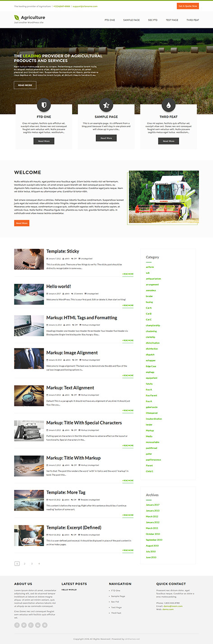Click the water drop icon above THRD FEAT
The image size is (213, 644).
pyautogui.click(x=168, y=105)
